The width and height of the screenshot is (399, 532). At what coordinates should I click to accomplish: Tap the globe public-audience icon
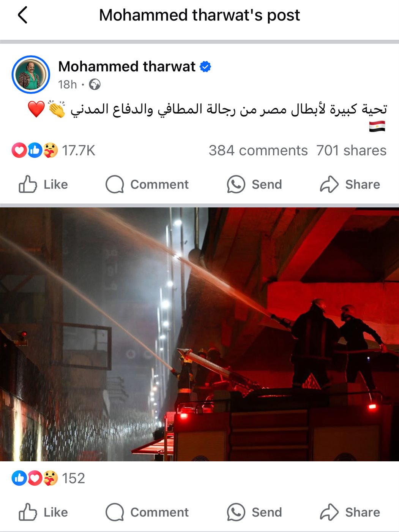95,84
